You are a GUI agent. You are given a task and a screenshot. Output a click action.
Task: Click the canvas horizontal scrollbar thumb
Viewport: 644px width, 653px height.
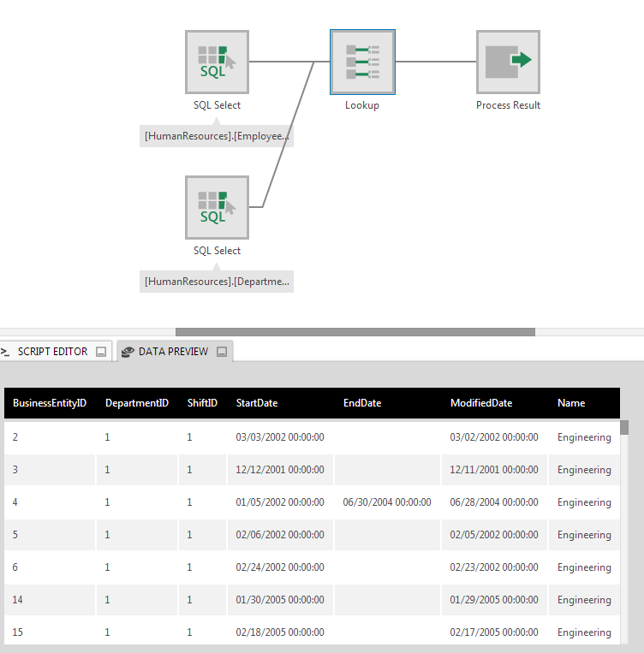point(355,332)
